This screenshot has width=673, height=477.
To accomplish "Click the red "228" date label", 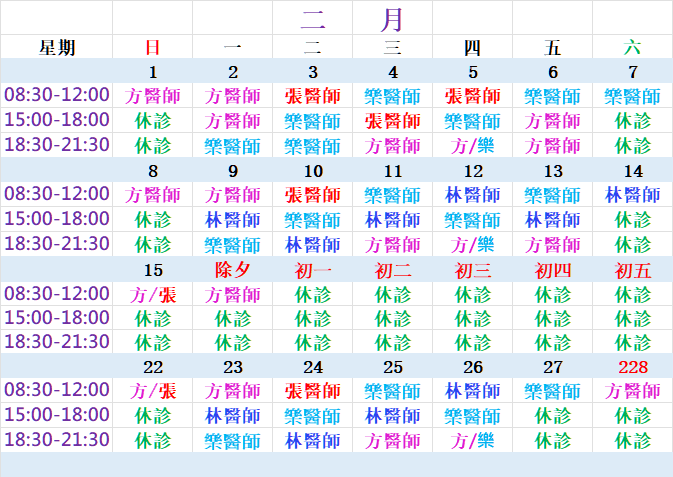I will (x=632, y=367).
